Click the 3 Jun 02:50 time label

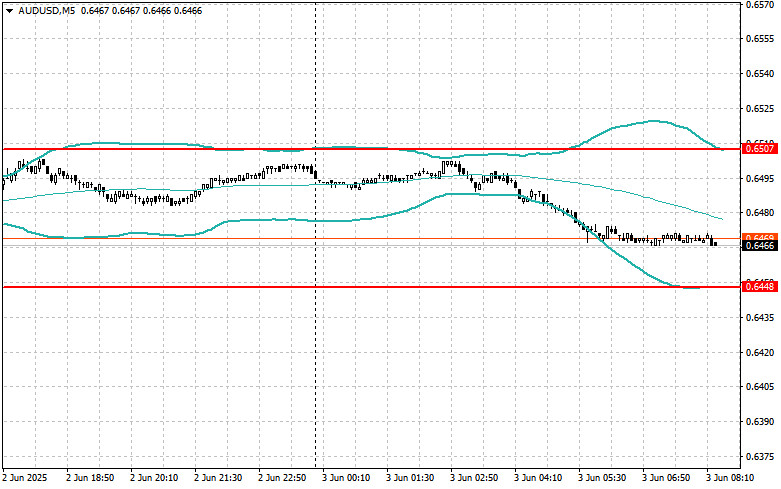click(x=474, y=478)
